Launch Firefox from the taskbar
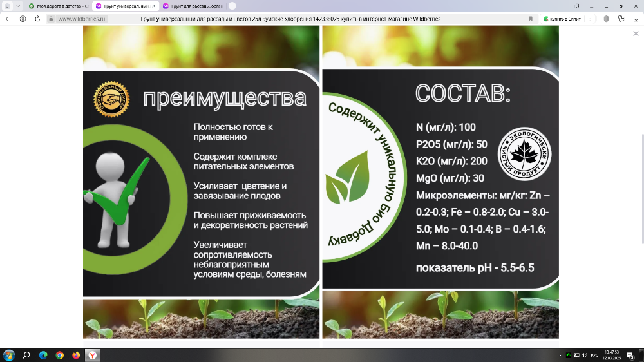Image resolution: width=644 pixels, height=362 pixels. pos(76,355)
